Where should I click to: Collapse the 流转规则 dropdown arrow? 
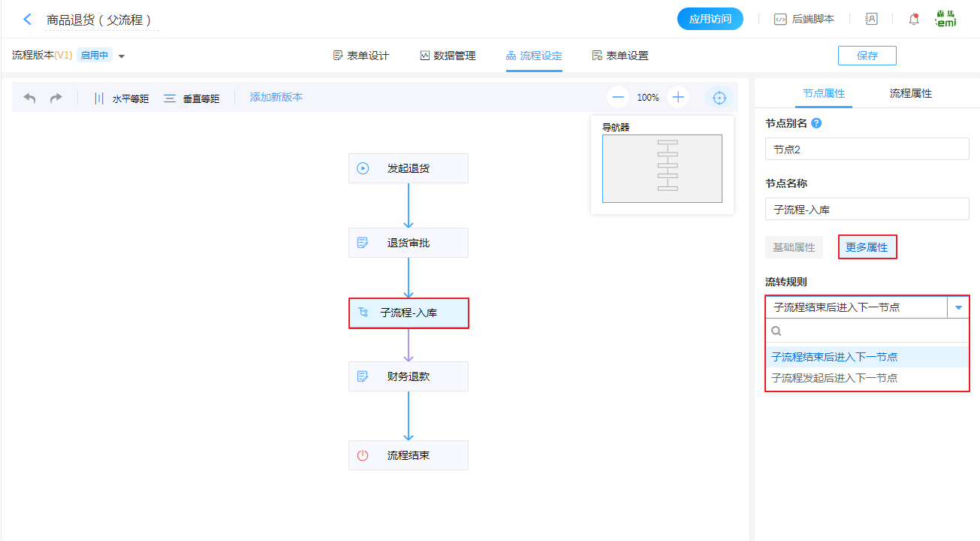(958, 307)
